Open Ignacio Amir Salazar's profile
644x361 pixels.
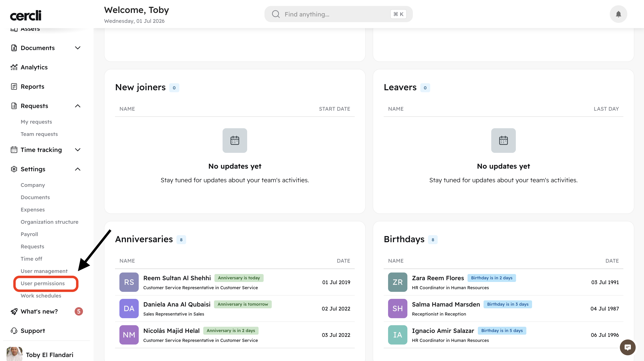pos(443,330)
